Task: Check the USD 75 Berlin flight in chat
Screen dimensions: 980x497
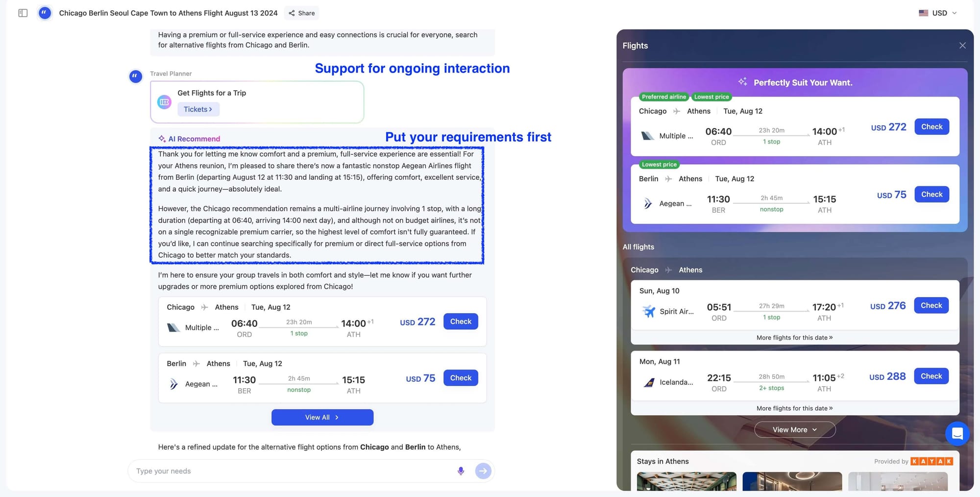Action: (x=460, y=378)
